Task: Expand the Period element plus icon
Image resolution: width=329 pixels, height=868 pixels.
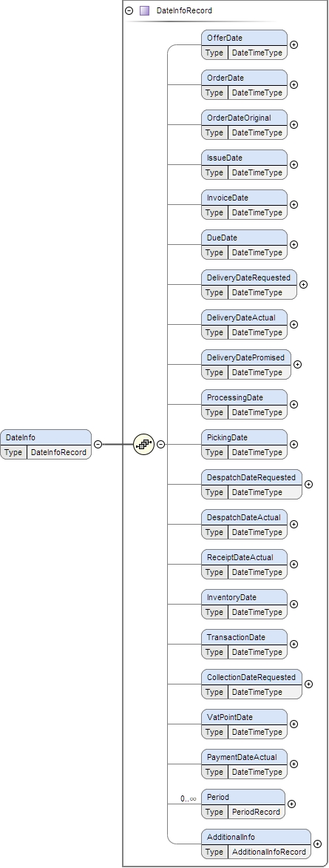Action: (x=292, y=804)
